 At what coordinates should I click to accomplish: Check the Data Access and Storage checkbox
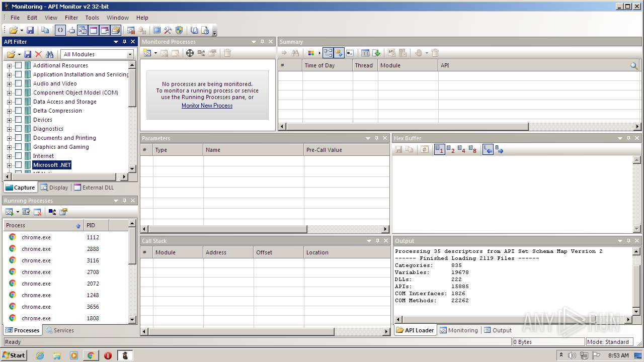tap(19, 102)
